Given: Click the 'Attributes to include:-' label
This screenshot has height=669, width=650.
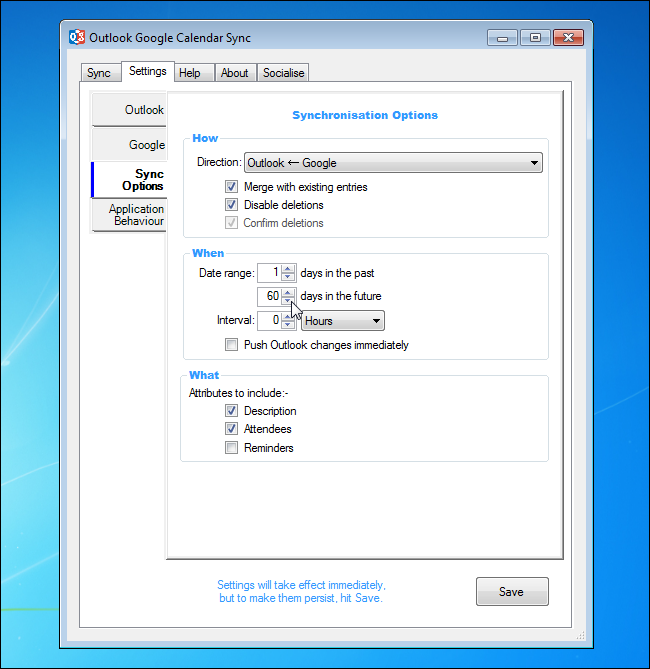Looking at the screenshot, I should [239, 393].
